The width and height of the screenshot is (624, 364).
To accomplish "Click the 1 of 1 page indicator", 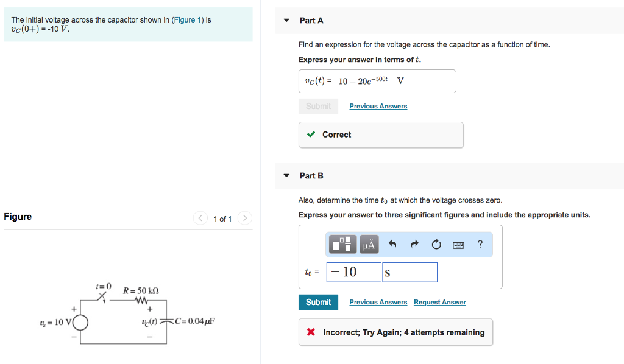I will click(222, 218).
